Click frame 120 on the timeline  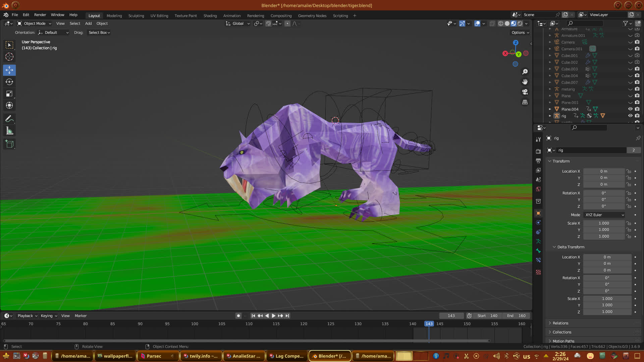[x=304, y=324]
